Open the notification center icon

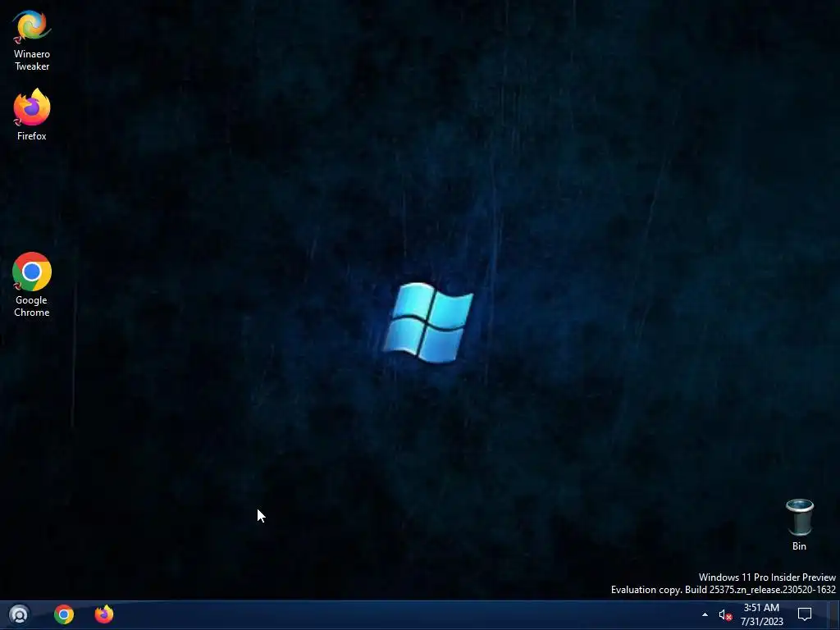[x=805, y=614]
